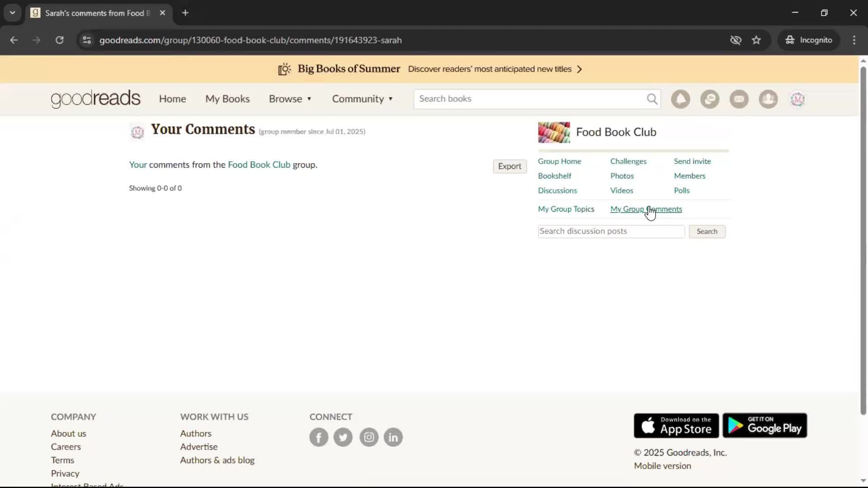Open the group Videos link
This screenshot has width=868, height=488.
622,191
